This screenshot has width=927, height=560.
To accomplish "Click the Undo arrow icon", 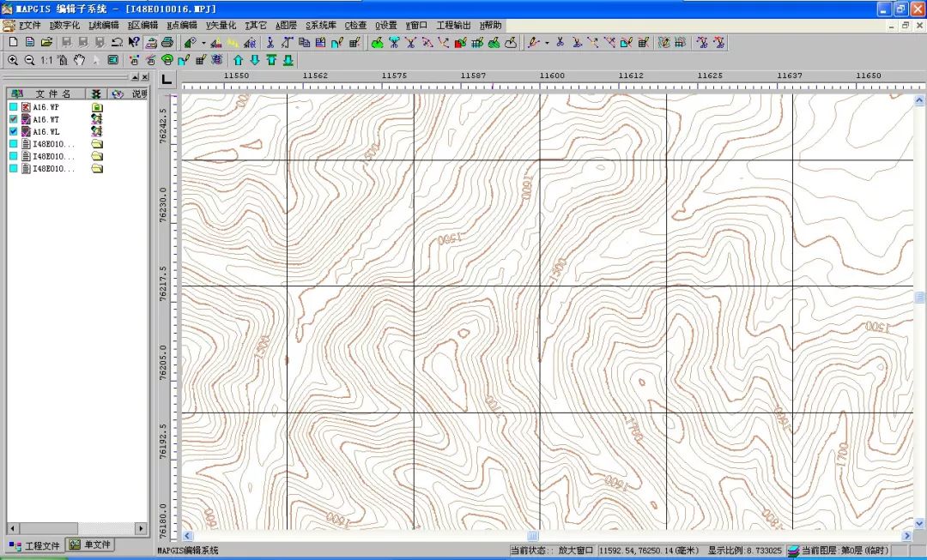I will tap(117, 43).
